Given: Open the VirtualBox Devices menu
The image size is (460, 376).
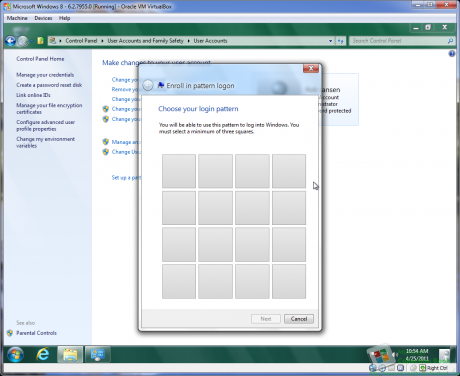Looking at the screenshot, I should click(43, 18).
